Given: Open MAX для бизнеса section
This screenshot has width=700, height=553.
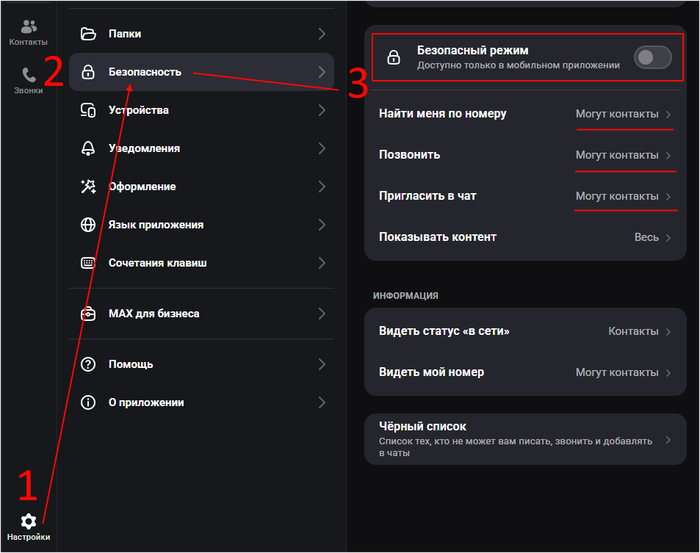Looking at the screenshot, I should tap(201, 314).
